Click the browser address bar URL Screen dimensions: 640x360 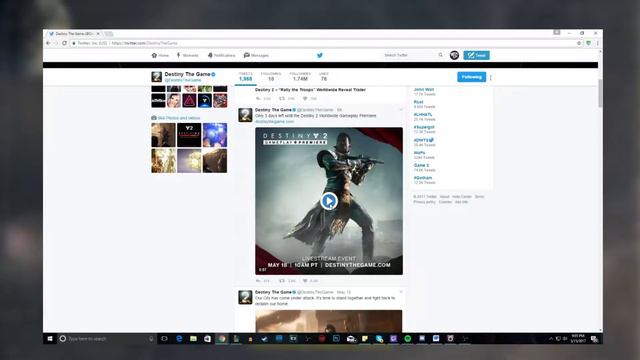[x=145, y=43]
